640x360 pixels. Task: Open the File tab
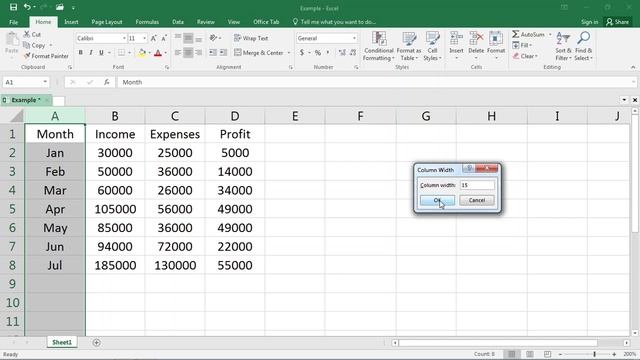[x=13, y=22]
